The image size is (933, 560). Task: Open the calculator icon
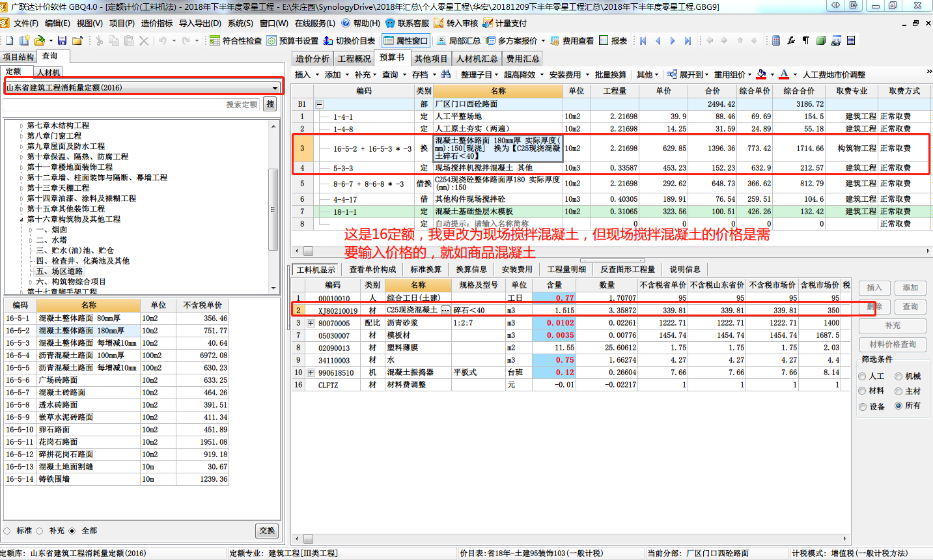click(776, 40)
